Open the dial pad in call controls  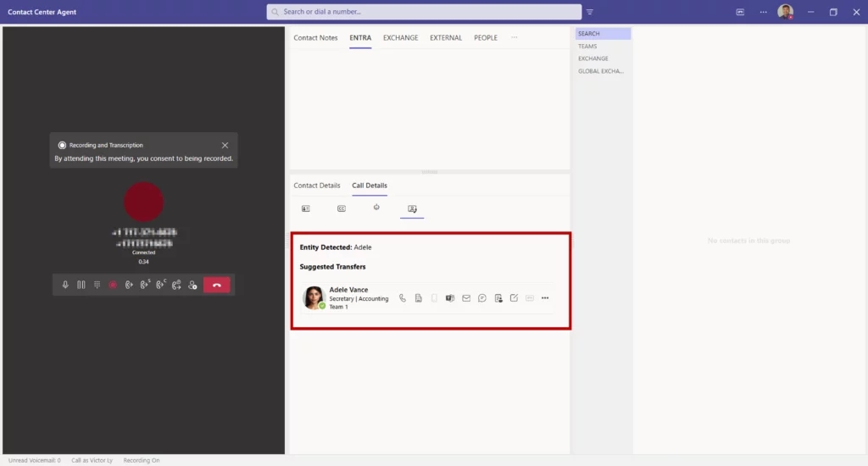97,286
